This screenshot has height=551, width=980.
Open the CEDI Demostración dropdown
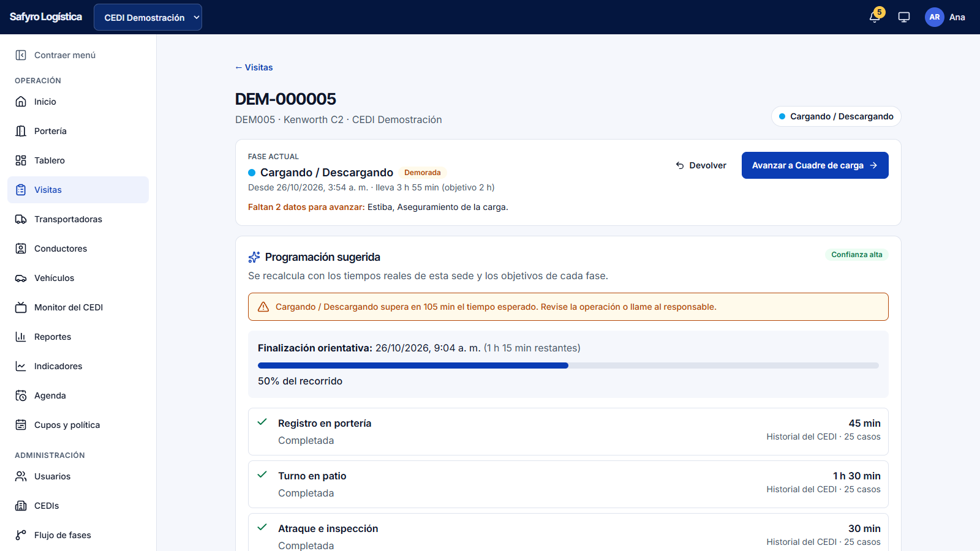point(148,17)
